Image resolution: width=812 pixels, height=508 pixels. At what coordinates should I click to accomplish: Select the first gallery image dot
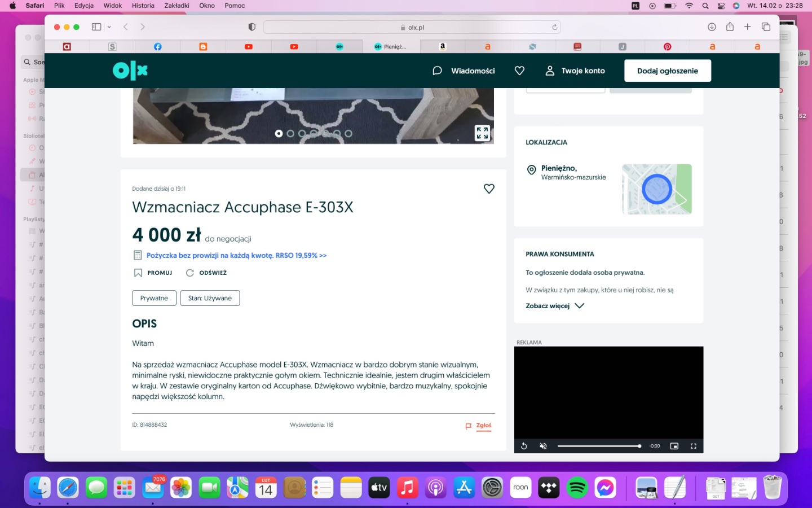point(279,134)
